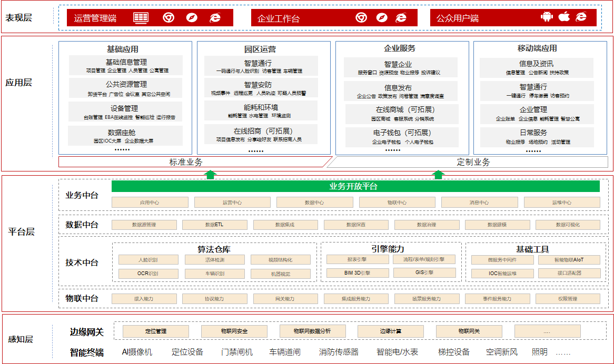The height and width of the screenshot is (364, 614).
Task: Select the Chrome browser icon beside 运营管理端
Action: 167,17
